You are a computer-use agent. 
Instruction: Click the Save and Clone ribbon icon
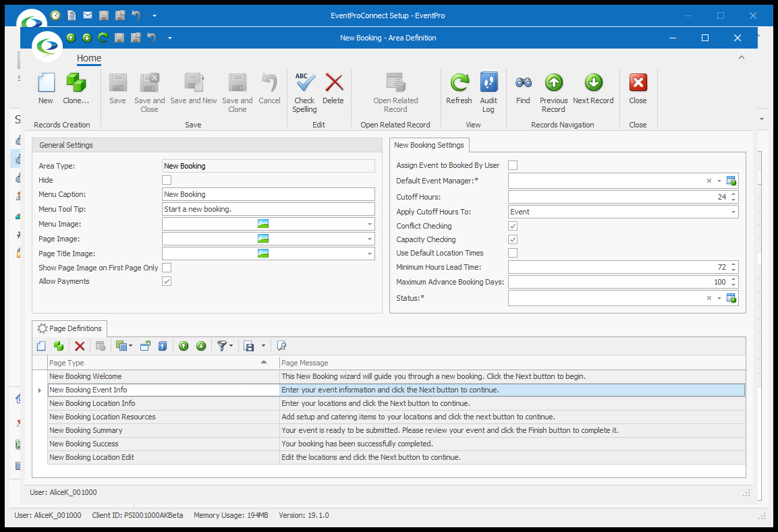237,83
